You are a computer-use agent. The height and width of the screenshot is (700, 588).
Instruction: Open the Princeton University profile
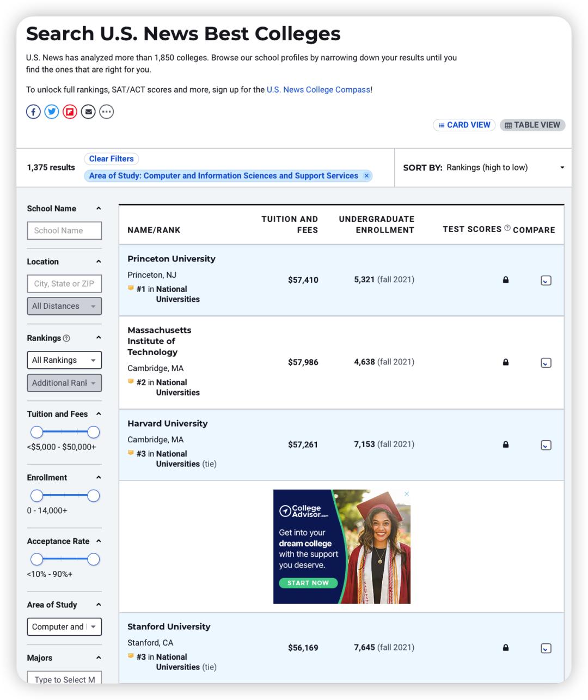[171, 259]
